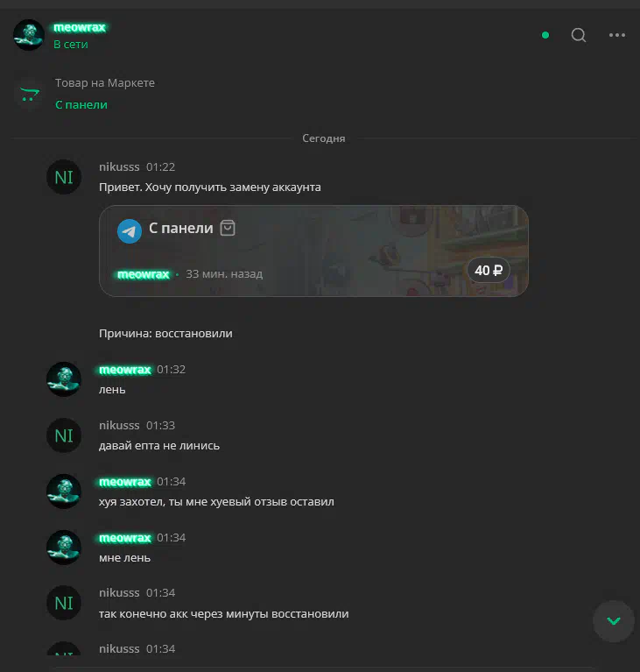Screen dimensions: 640x672
Task: Click NI avatar beside 01:34 восстановили message
Action: 64,603
